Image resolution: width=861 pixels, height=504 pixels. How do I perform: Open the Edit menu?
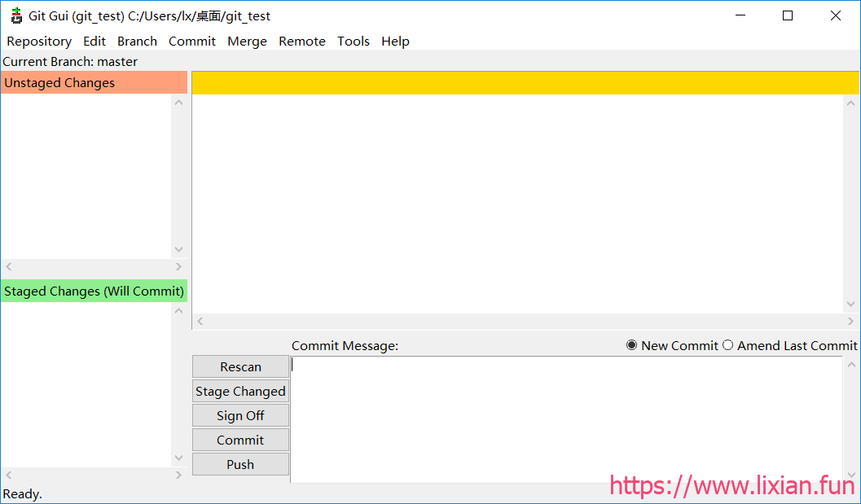coord(94,42)
